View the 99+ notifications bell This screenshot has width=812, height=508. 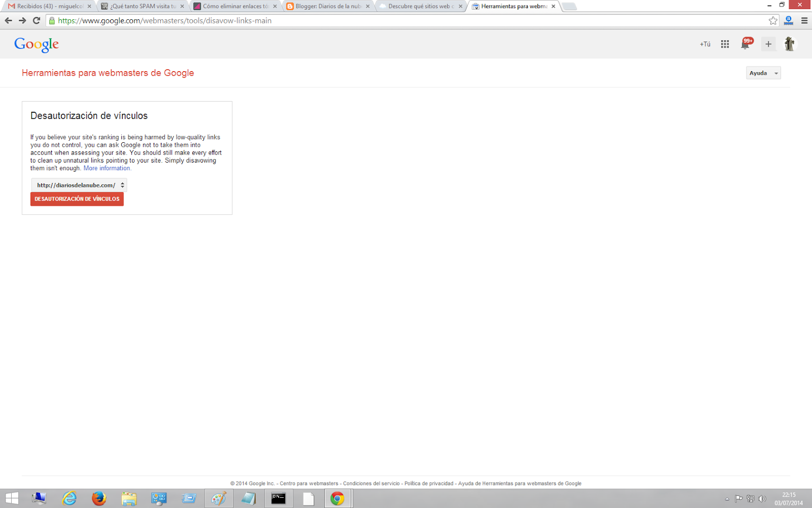(x=746, y=44)
